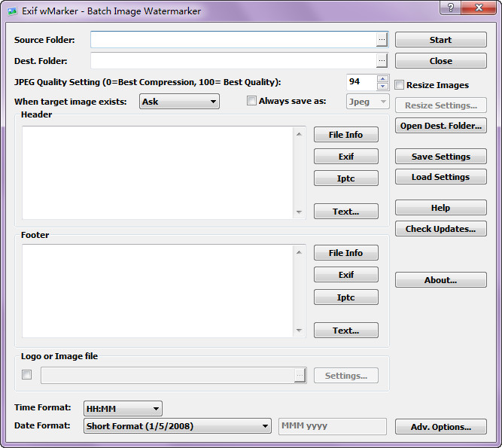502x448 pixels.
Task: Increase JPEG quality with up arrow
Action: [x=382, y=78]
